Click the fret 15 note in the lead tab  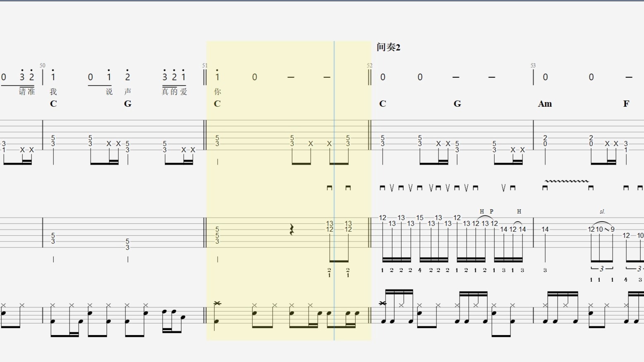point(420,218)
